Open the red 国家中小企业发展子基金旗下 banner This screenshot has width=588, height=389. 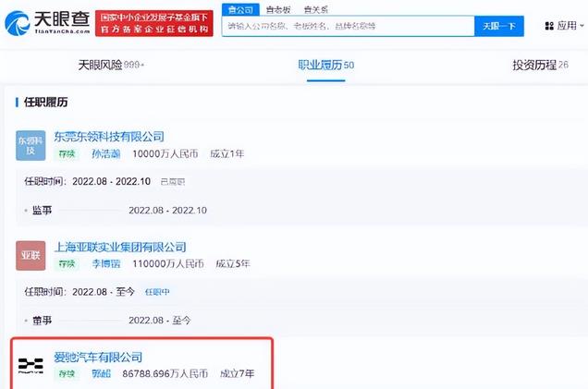click(154, 23)
